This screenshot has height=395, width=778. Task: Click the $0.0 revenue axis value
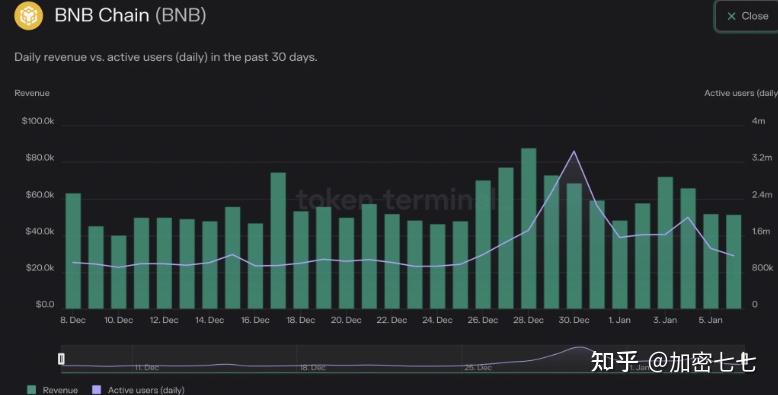pyautogui.click(x=45, y=304)
